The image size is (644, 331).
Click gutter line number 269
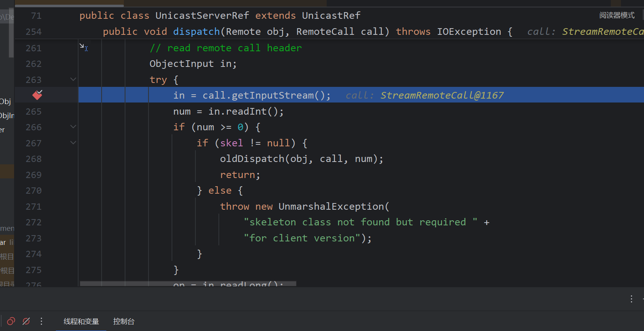[34, 175]
